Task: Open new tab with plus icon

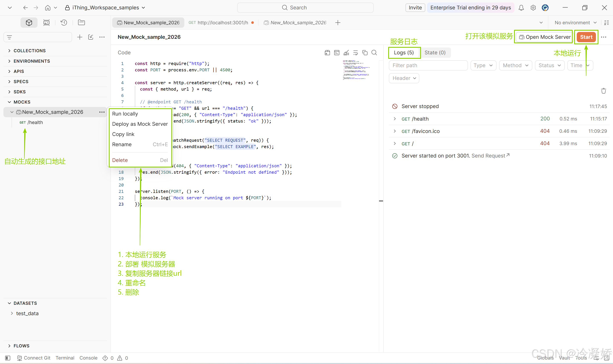Action: point(338,23)
